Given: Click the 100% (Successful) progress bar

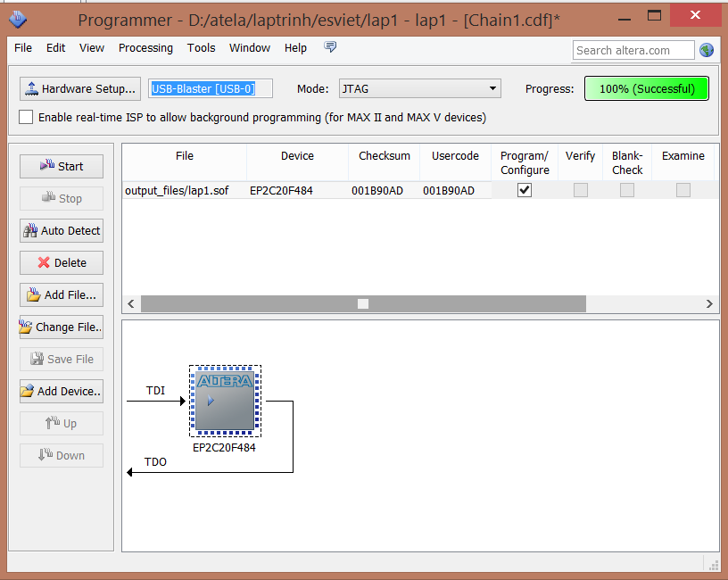Looking at the screenshot, I should click(647, 88).
